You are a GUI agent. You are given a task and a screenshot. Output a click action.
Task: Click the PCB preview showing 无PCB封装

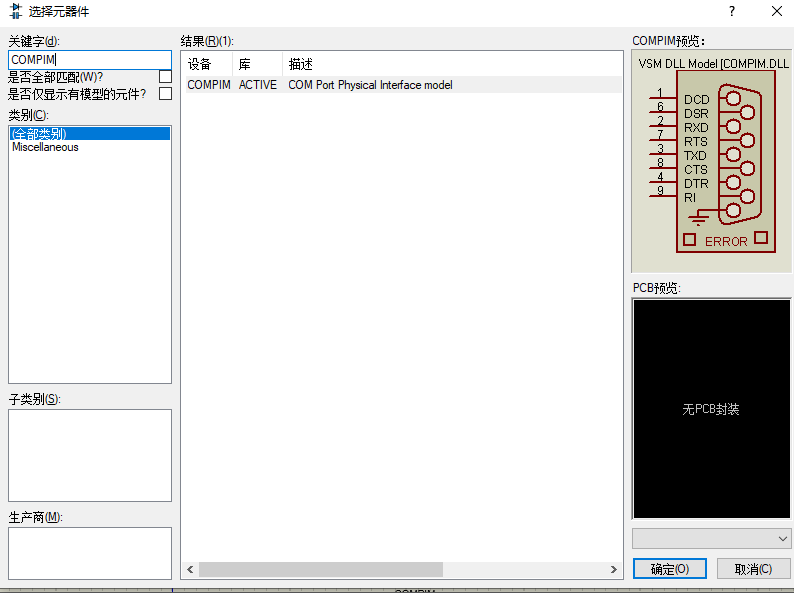pyautogui.click(x=711, y=409)
